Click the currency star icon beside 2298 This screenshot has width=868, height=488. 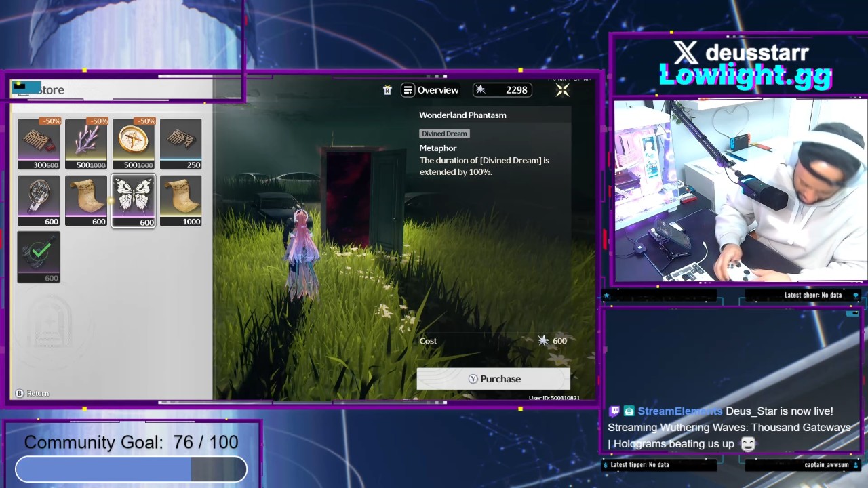(480, 90)
